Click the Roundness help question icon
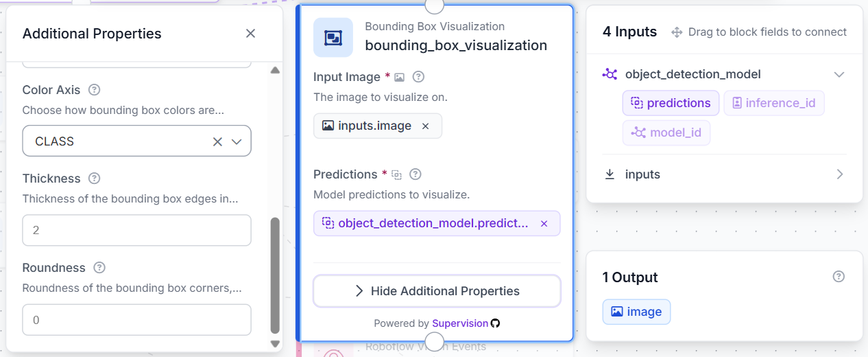 pos(99,268)
